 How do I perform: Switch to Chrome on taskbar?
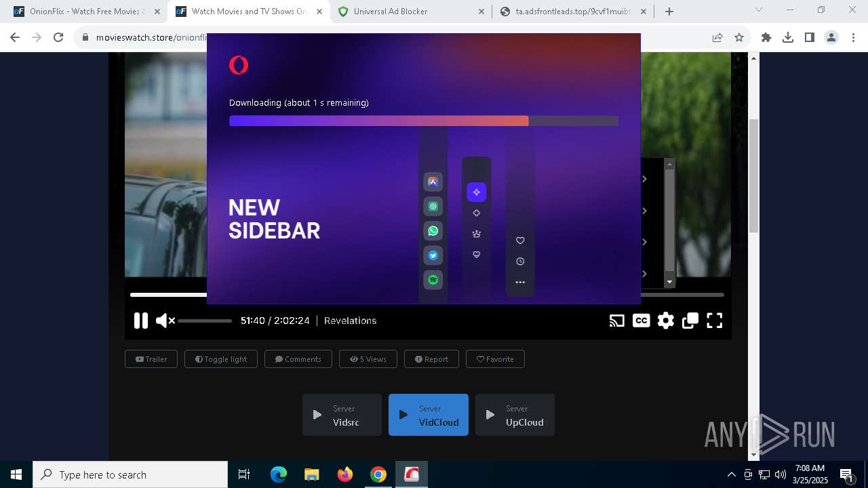click(378, 474)
